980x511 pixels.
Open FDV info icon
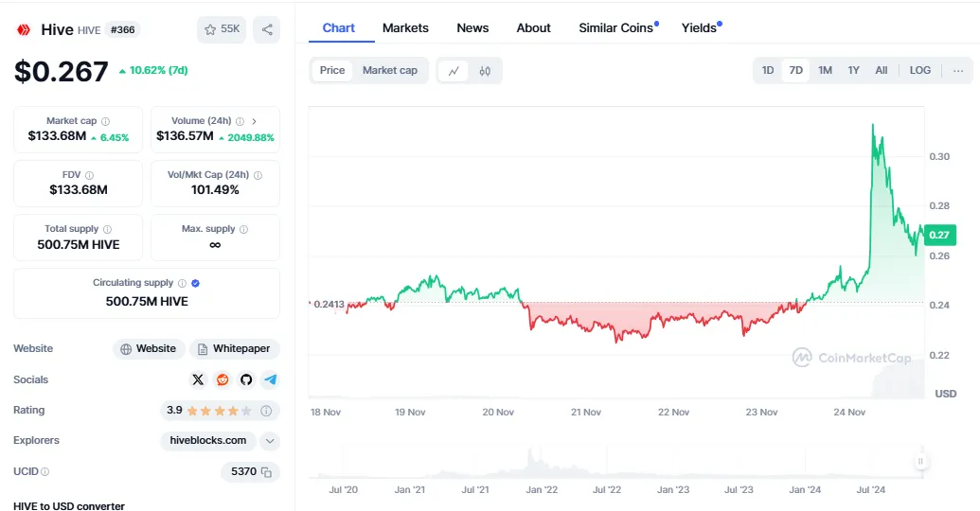click(x=89, y=176)
